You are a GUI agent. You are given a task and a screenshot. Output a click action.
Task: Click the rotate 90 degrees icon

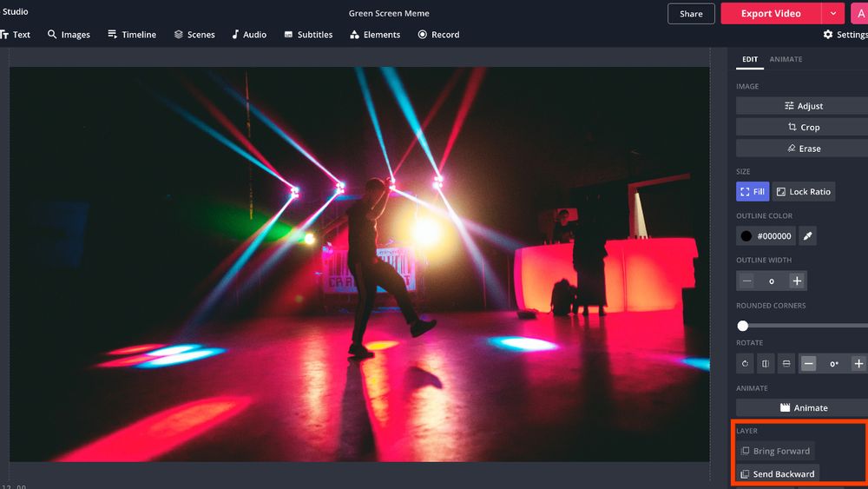(745, 364)
